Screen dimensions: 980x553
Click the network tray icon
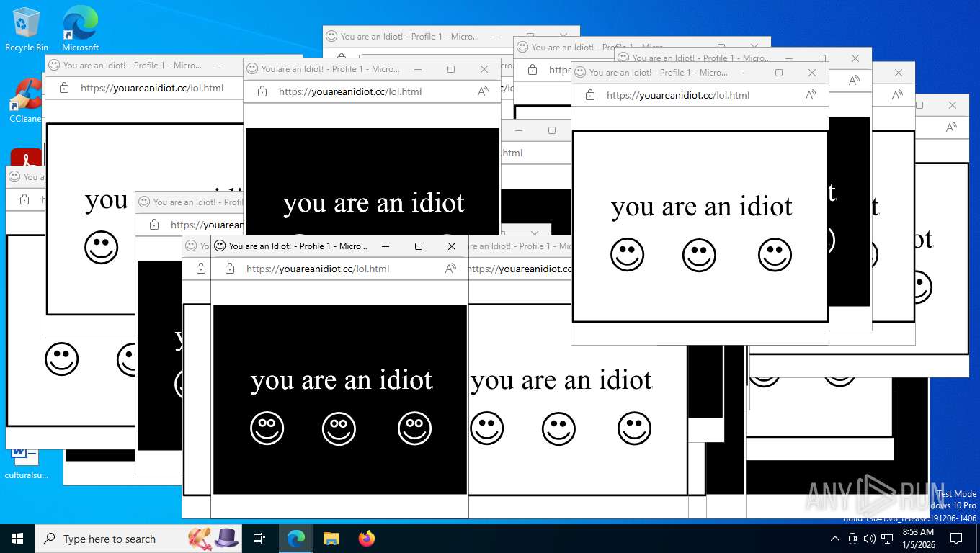pyautogui.click(x=887, y=539)
